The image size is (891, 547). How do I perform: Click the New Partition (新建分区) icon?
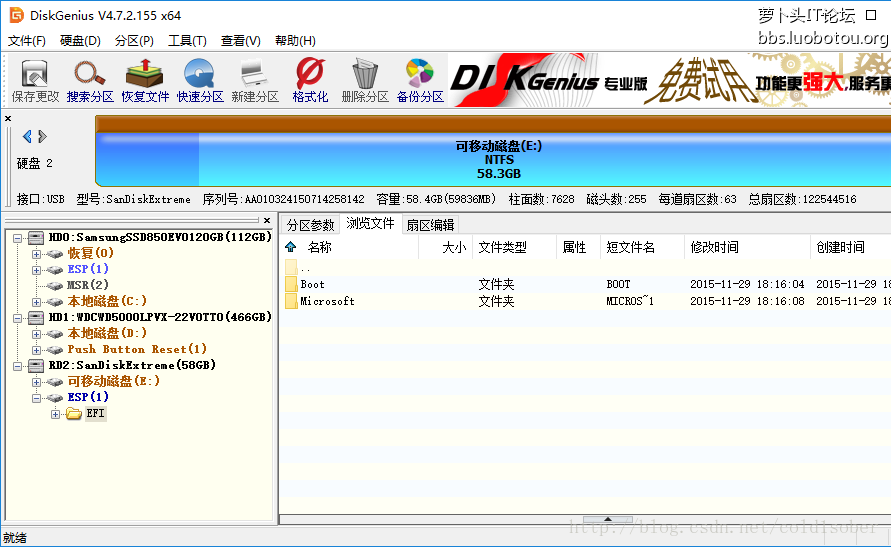[255, 81]
